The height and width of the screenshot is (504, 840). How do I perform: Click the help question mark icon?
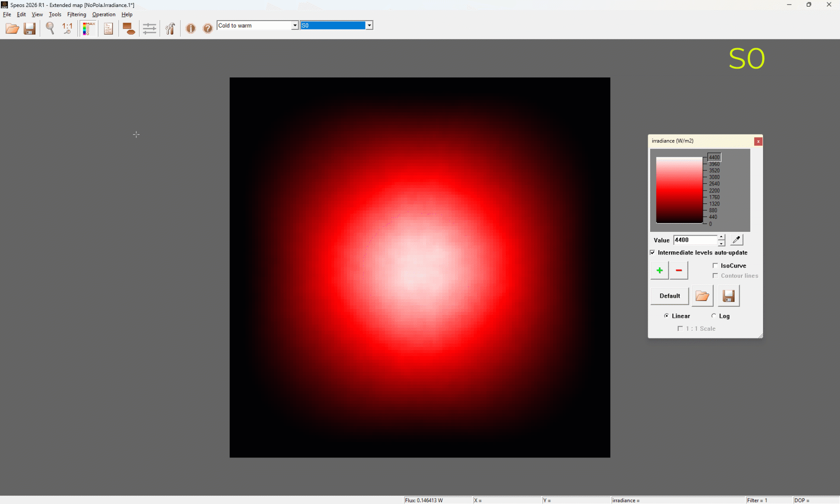[208, 28]
